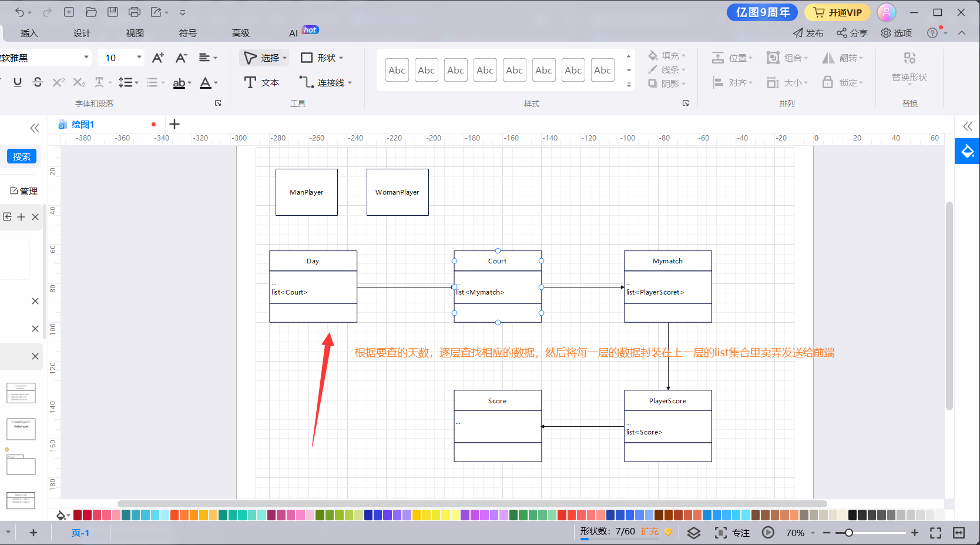Toggle subscript formatting
The image size is (980, 545).
(79, 82)
